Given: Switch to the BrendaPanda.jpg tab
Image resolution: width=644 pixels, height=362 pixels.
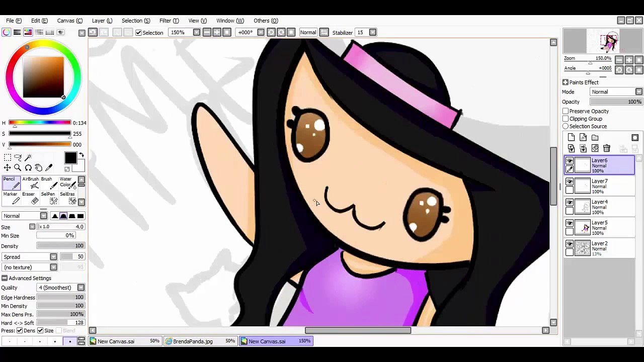Looking at the screenshot, I should pos(201,341).
